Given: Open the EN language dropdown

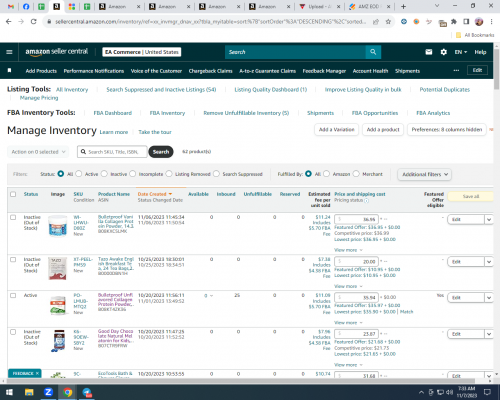Looking at the screenshot, I should [461, 52].
